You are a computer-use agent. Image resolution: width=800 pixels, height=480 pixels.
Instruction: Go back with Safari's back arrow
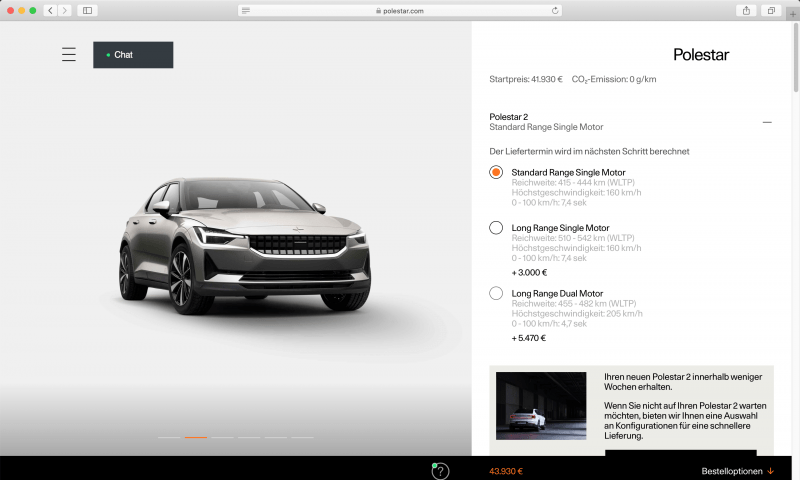[x=50, y=10]
